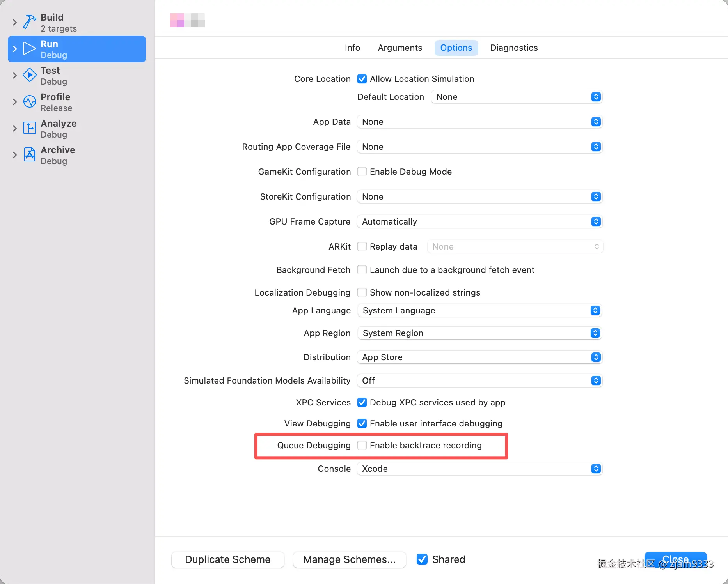728x584 pixels.
Task: Toggle ARKit Replay data checkbox
Action: click(362, 246)
